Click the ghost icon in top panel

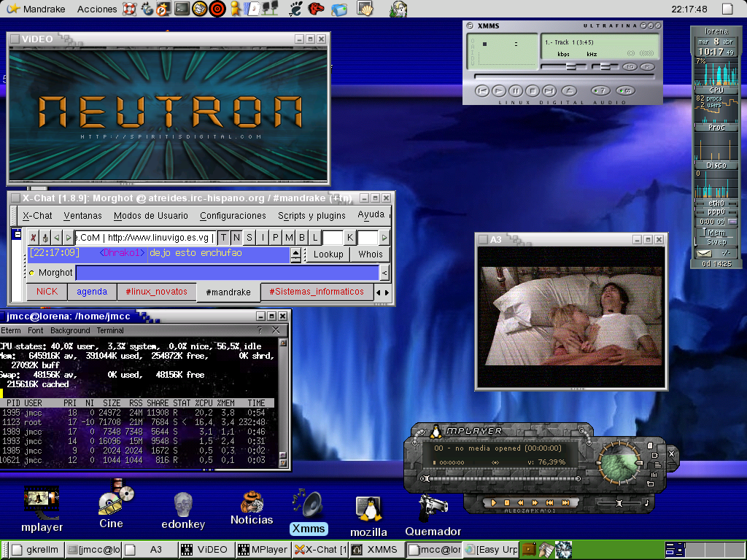[x=398, y=9]
